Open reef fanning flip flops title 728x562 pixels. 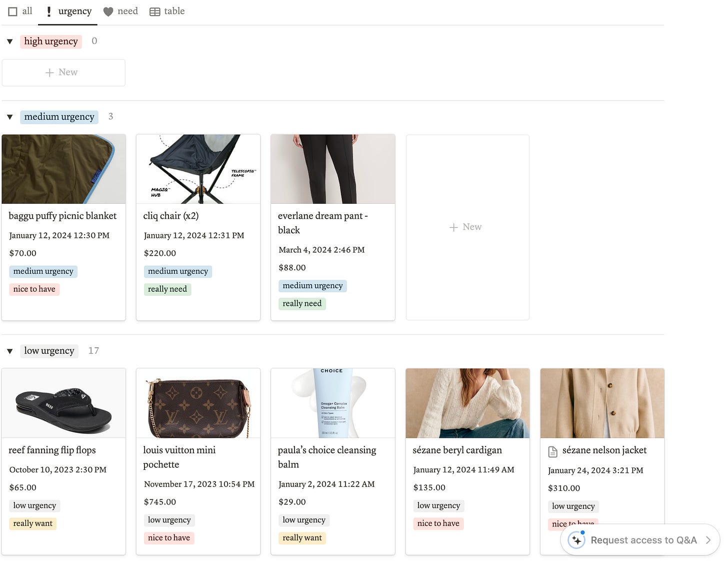tap(52, 450)
